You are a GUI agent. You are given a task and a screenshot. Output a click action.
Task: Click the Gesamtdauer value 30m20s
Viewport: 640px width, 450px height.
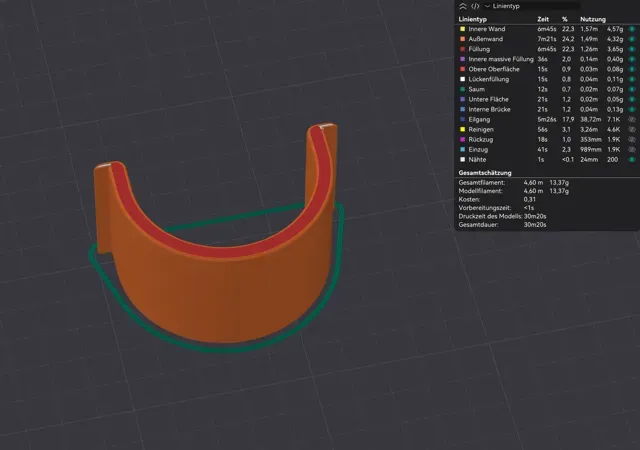click(535, 225)
